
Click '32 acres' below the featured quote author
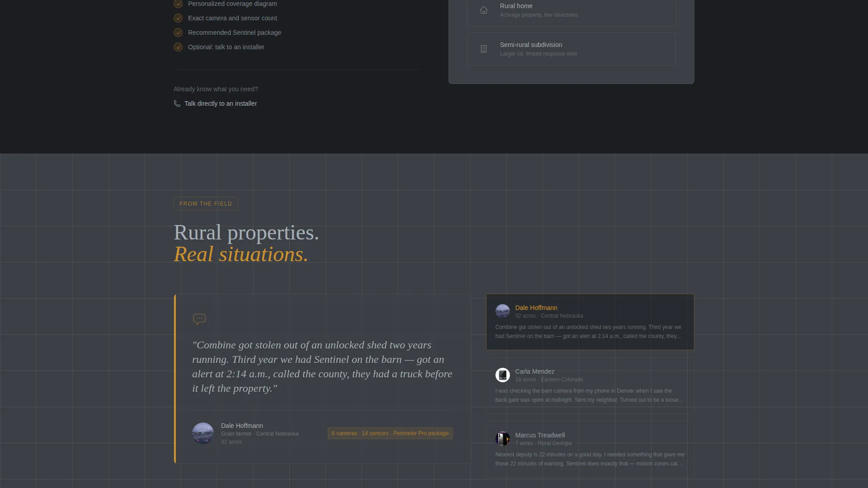tap(231, 442)
